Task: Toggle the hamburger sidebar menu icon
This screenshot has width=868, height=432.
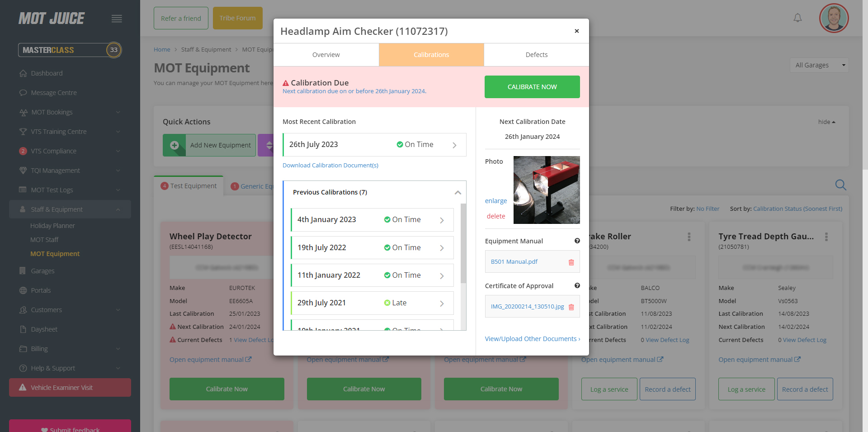Action: tap(117, 19)
